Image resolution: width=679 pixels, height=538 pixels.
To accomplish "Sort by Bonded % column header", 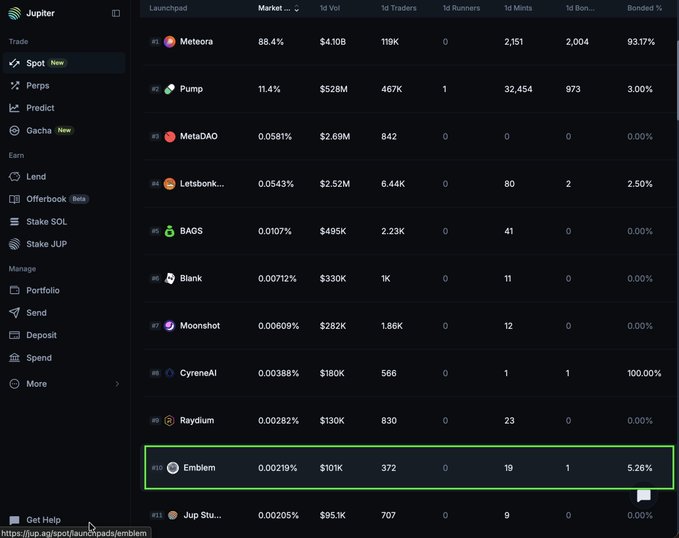I will [644, 8].
